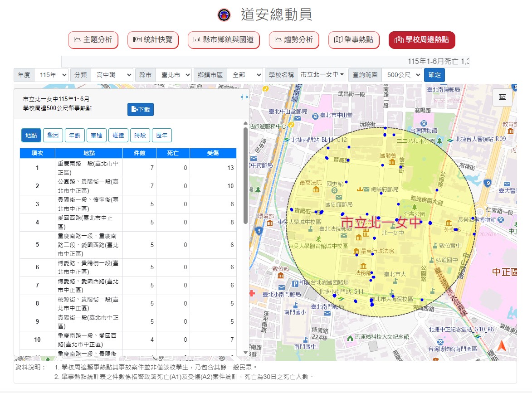This screenshot has width=532, height=393.
Task: Click the parking P icon near 和雲台北愛國西路場
Action: [x=295, y=283]
